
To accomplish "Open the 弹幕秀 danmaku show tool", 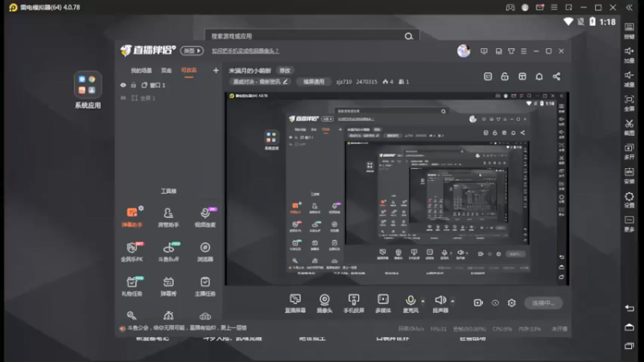I will (168, 286).
